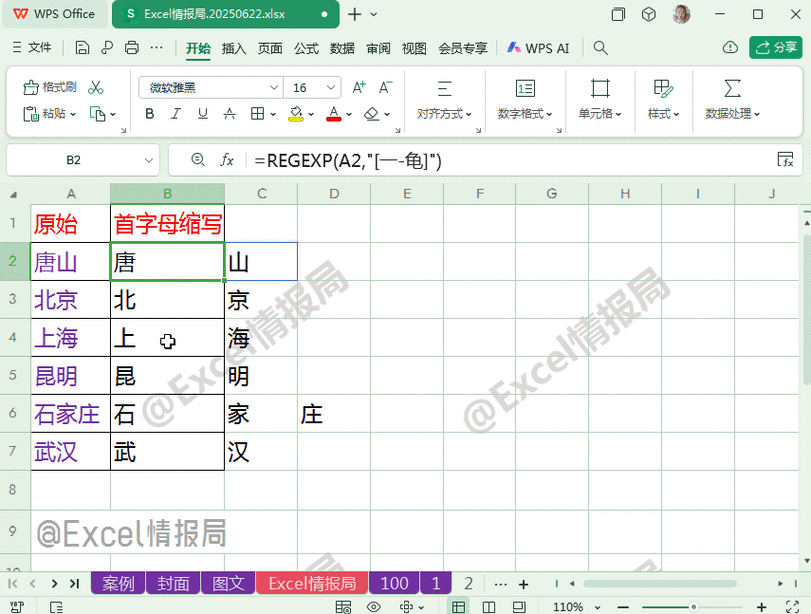Click the yellow fill color button
Image resolution: width=811 pixels, height=614 pixels.
pyautogui.click(x=295, y=114)
